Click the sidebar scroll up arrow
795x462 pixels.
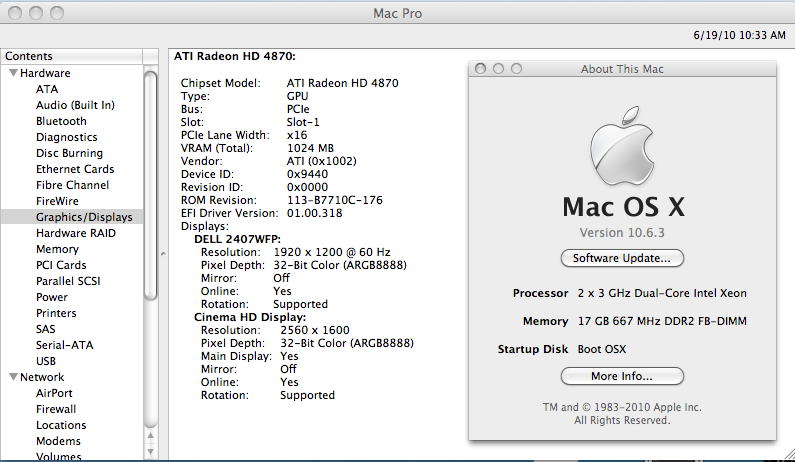coord(151,436)
